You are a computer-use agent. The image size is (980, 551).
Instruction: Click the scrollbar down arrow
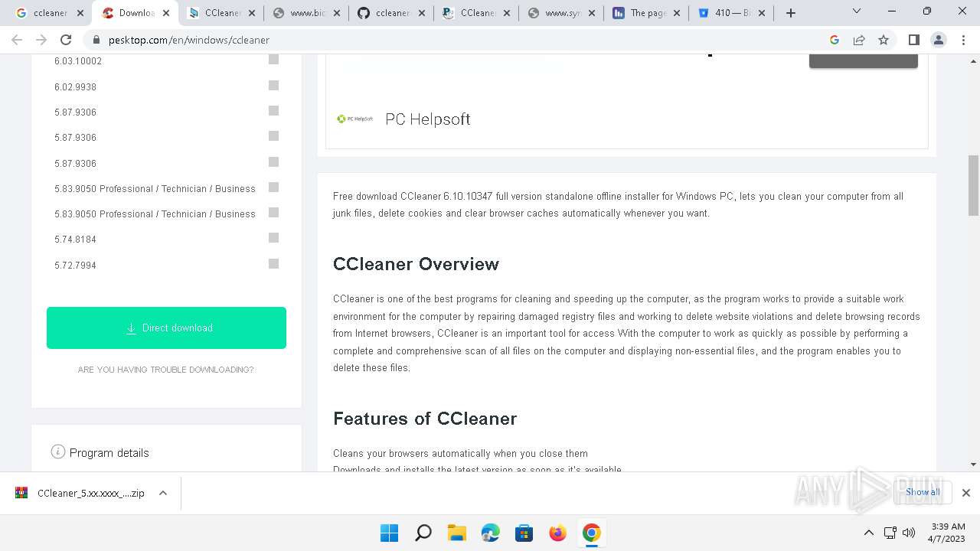[973, 464]
